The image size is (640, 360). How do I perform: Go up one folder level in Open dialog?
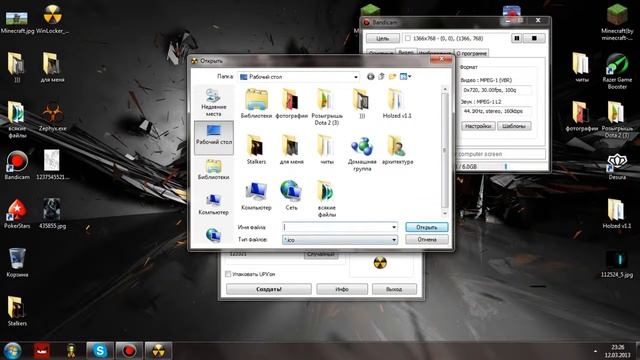pos(381,76)
